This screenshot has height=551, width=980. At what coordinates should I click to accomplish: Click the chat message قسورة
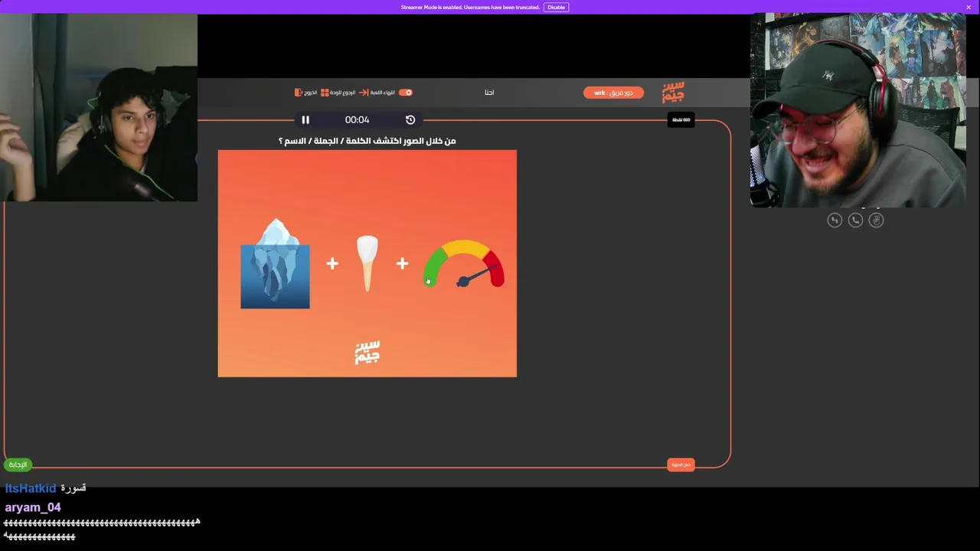coord(73,488)
